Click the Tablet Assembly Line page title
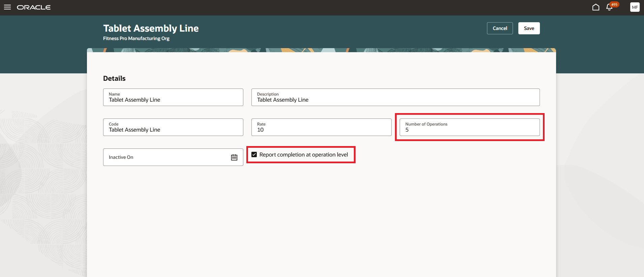Viewport: 644px width, 277px height. pos(151,28)
